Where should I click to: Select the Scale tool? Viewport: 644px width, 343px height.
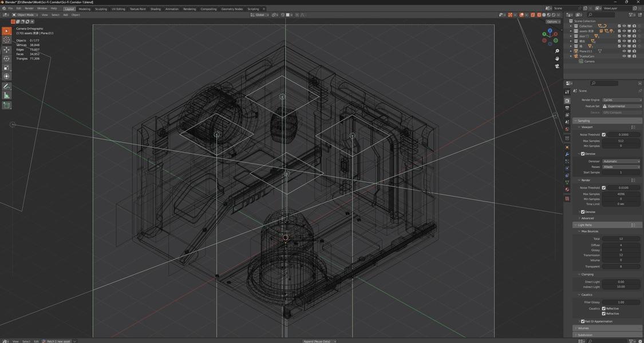7,67
